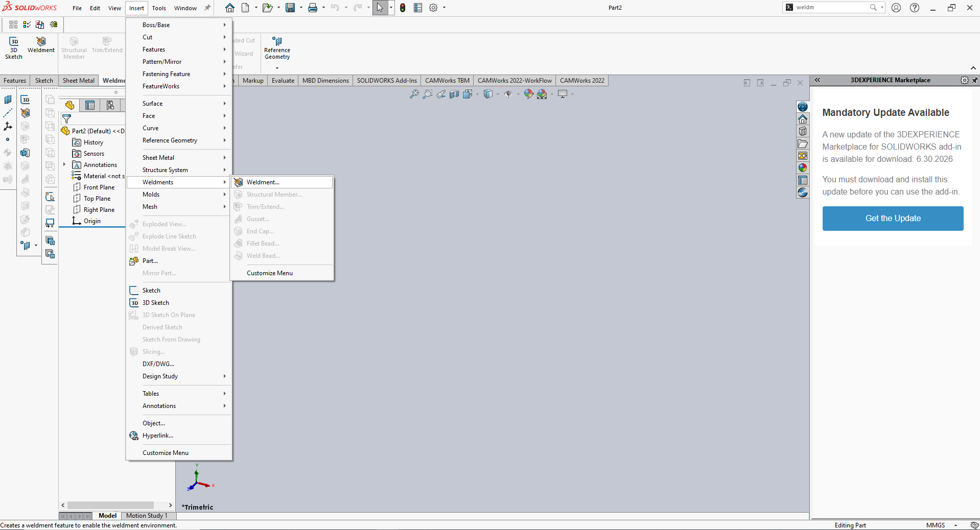
Task: Click the Rebuild traffic light icon
Action: tap(403, 8)
